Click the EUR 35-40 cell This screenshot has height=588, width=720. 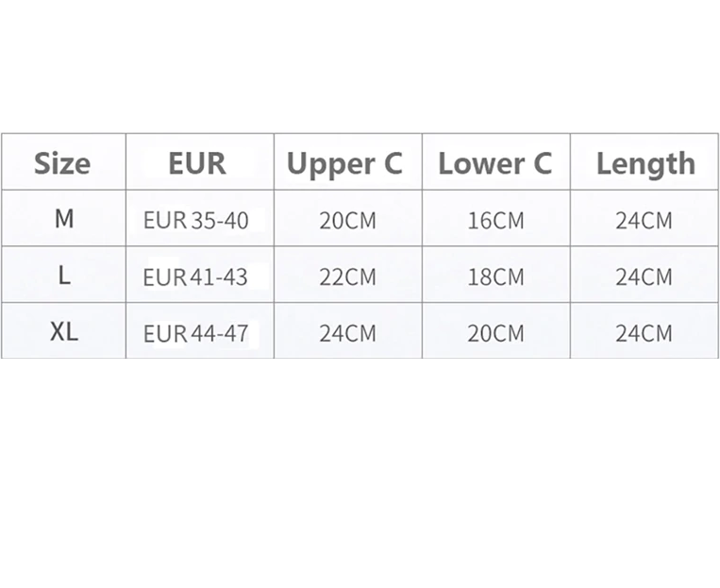pyautogui.click(x=196, y=221)
